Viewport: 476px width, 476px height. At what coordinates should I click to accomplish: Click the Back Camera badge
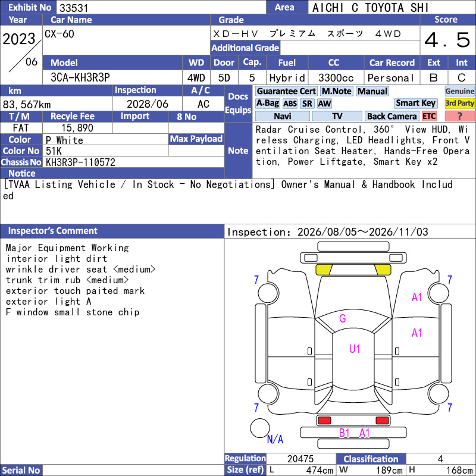coord(392,116)
